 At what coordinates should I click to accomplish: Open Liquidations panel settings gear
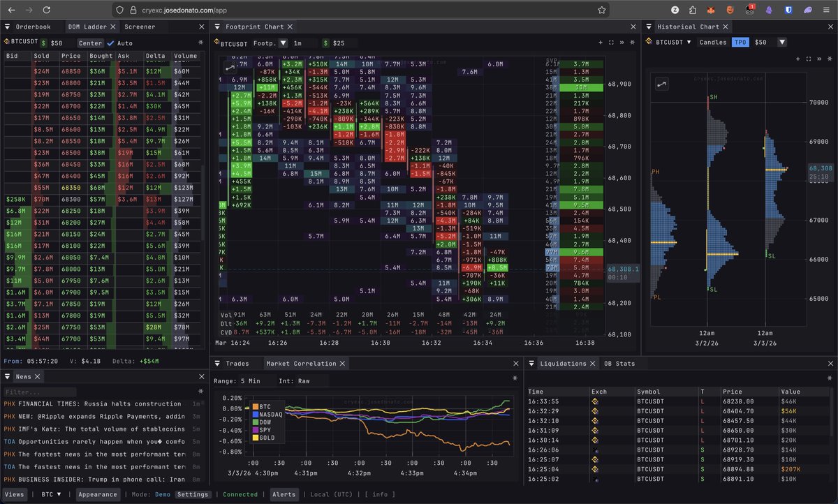click(828, 378)
